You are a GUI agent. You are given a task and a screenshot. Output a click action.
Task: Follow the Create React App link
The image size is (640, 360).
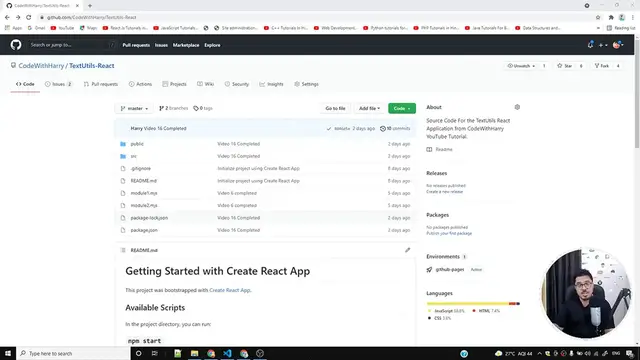pos(229,290)
